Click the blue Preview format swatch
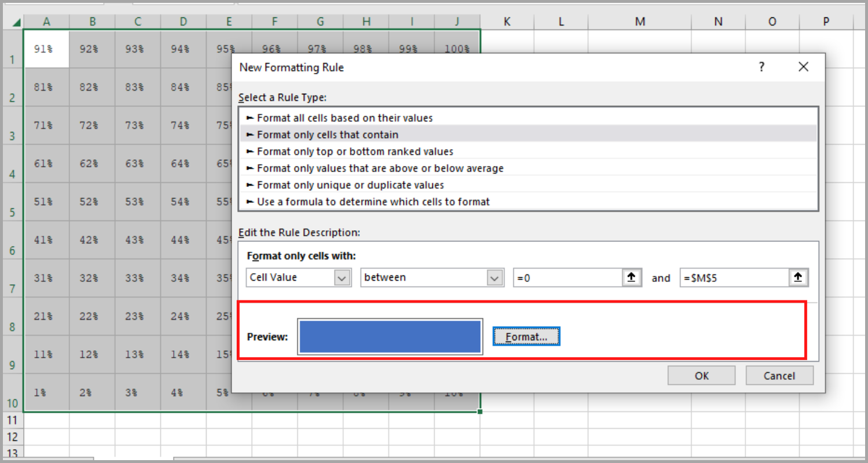The height and width of the screenshot is (463, 868). pos(390,336)
